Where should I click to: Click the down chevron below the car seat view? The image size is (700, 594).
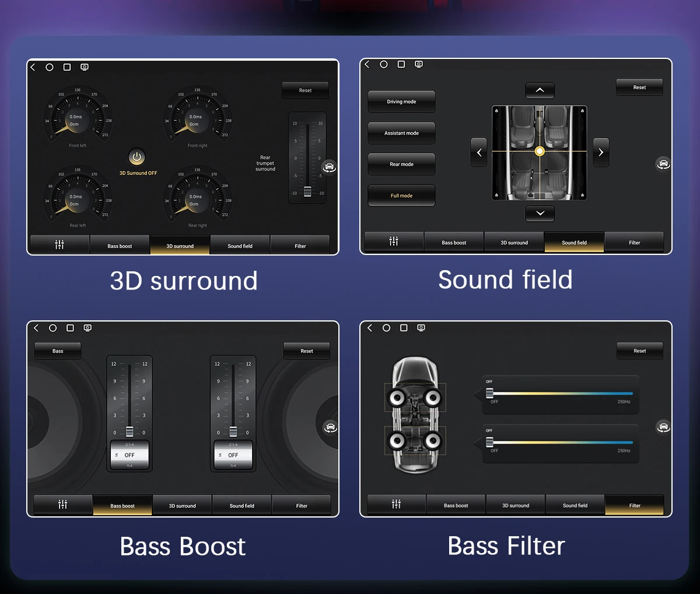[x=540, y=214]
